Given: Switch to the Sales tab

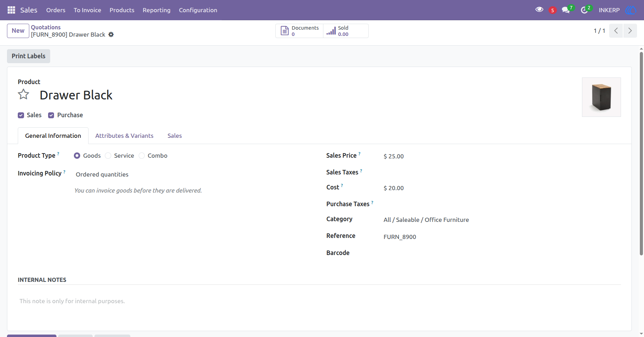Looking at the screenshot, I should click(175, 136).
